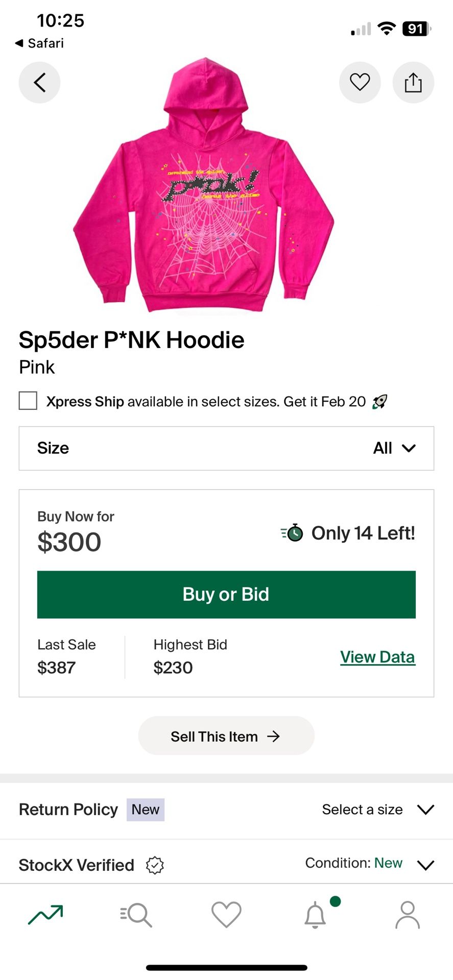
Task: Tap the back arrow button
Action: [39, 82]
